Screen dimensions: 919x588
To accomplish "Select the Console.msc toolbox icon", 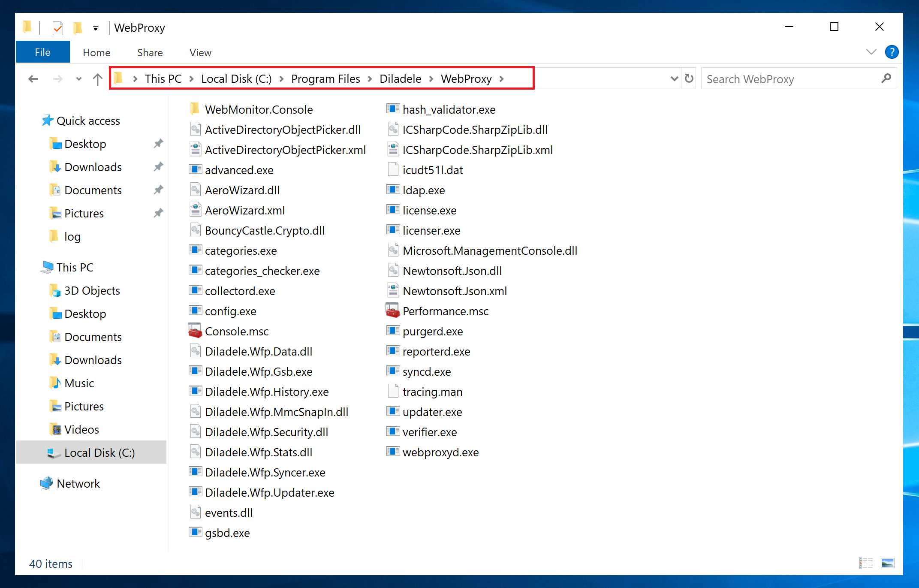I will tap(195, 331).
